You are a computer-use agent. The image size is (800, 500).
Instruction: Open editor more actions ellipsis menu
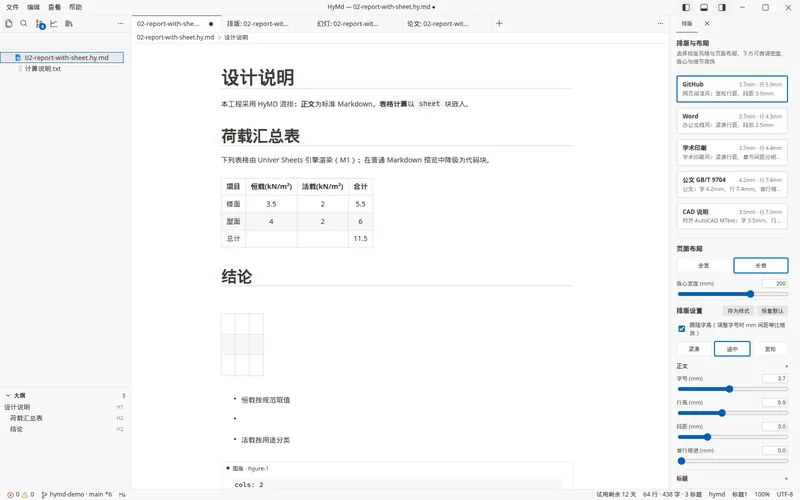point(660,23)
